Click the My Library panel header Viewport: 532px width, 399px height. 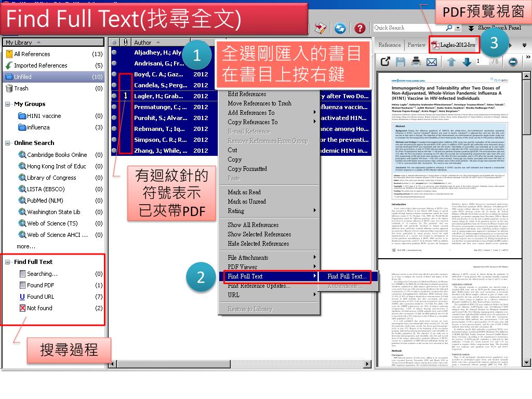point(54,43)
